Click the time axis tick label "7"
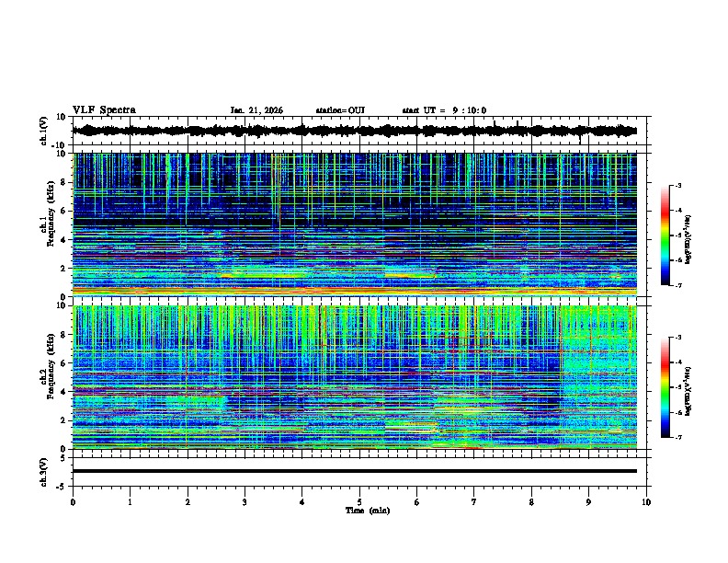This screenshot has width=728, height=563. (x=474, y=502)
